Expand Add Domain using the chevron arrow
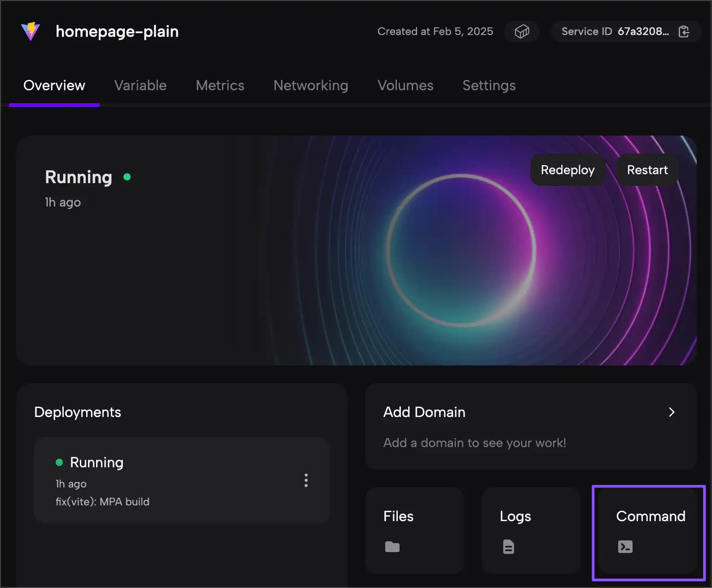The height and width of the screenshot is (588, 712). (x=671, y=412)
